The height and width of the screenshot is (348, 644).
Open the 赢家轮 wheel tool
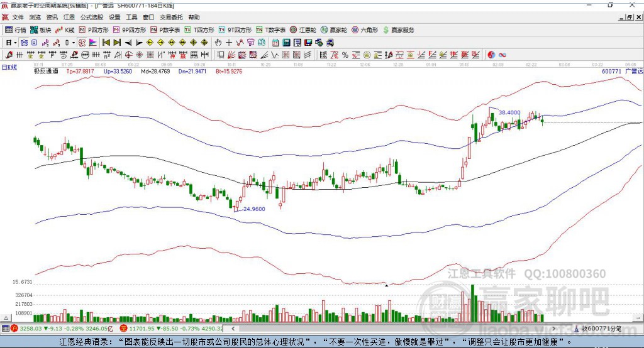(x=333, y=30)
